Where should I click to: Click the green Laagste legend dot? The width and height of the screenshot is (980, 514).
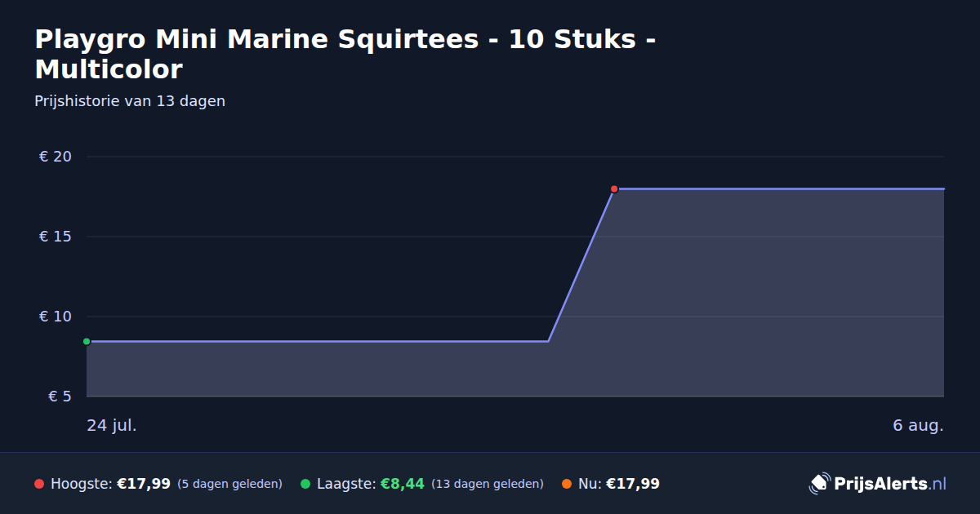(x=305, y=484)
